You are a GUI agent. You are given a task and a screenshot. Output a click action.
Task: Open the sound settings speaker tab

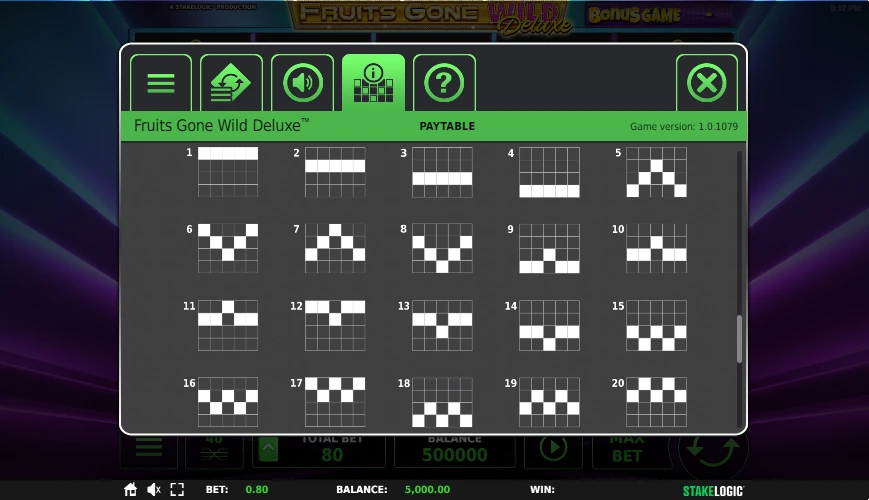click(x=302, y=83)
